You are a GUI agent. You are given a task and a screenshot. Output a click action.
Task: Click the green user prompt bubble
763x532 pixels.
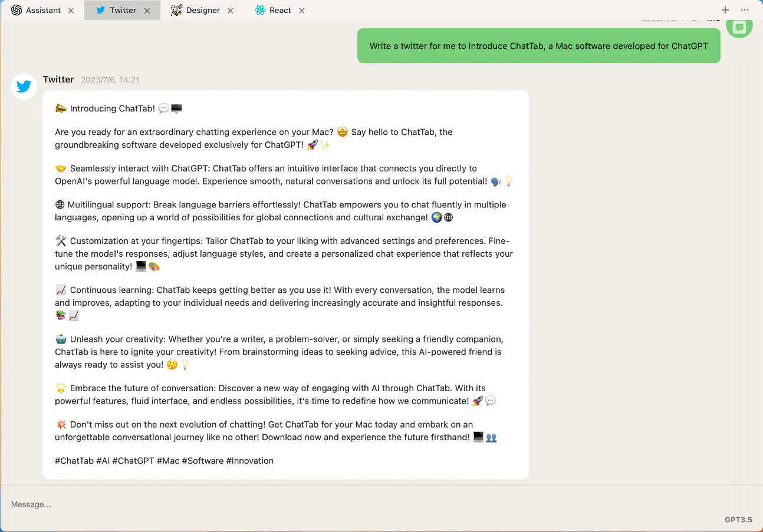tap(538, 46)
